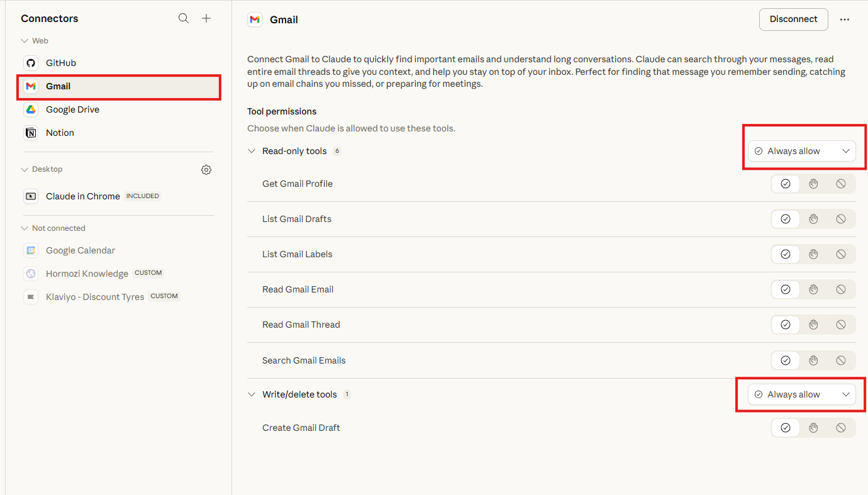Collapse the Read-only tools section

252,151
